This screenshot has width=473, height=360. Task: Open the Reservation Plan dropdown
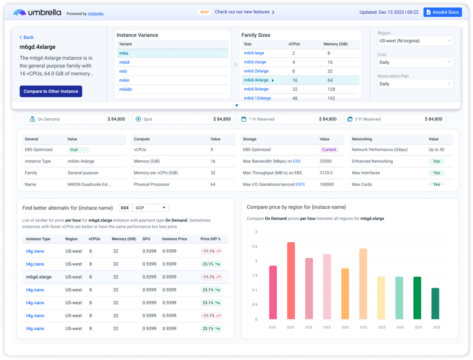415,84
